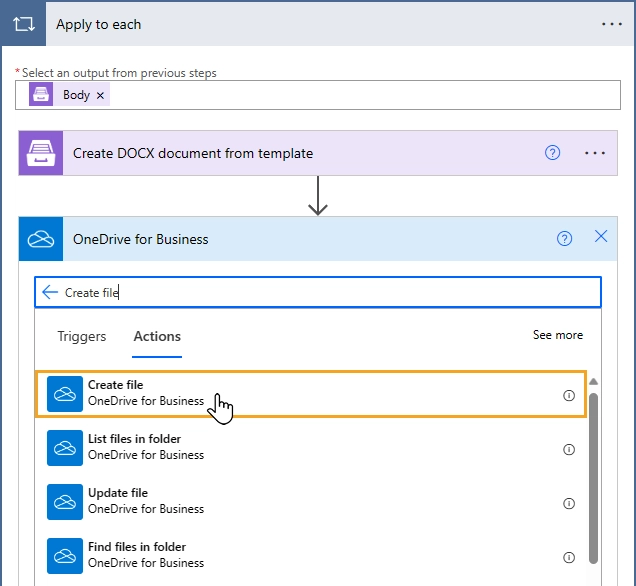This screenshot has height=586, width=636.
Task: Close the OneDrive for Business panel
Action: tap(601, 236)
